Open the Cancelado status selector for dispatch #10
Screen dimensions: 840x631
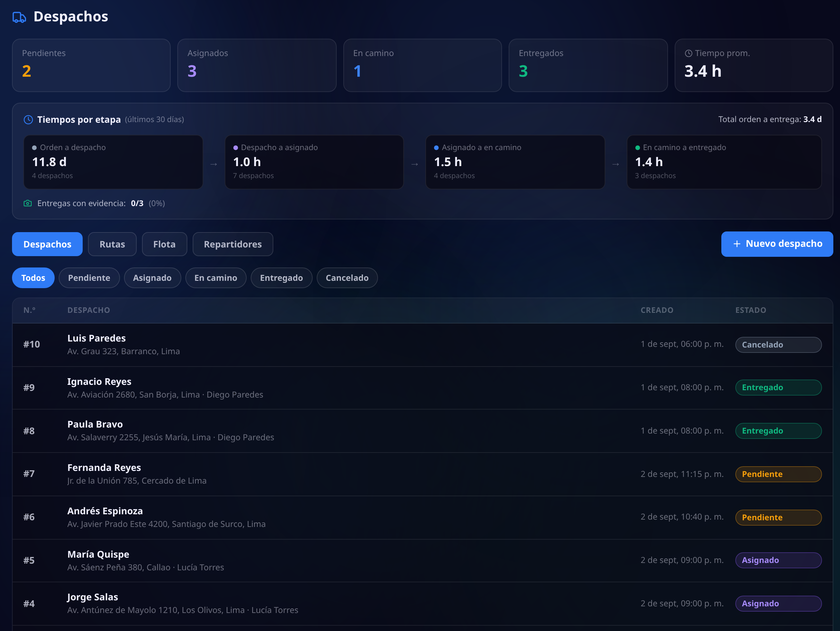778,345
